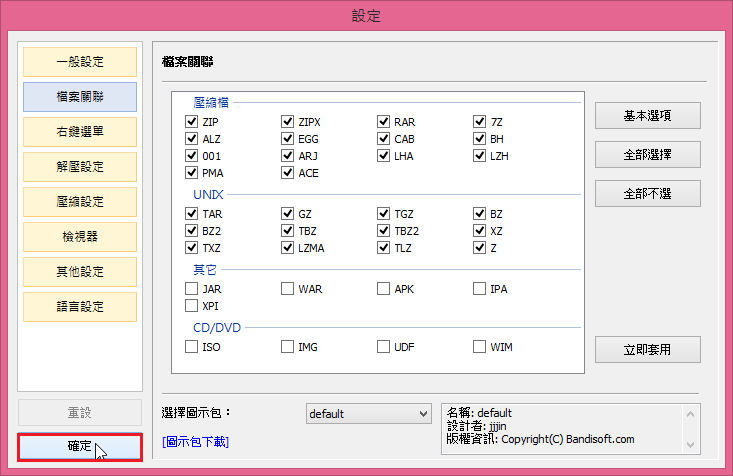Click 全部不選 to deselect all
Image resolution: width=733 pixels, height=476 pixels.
point(647,194)
